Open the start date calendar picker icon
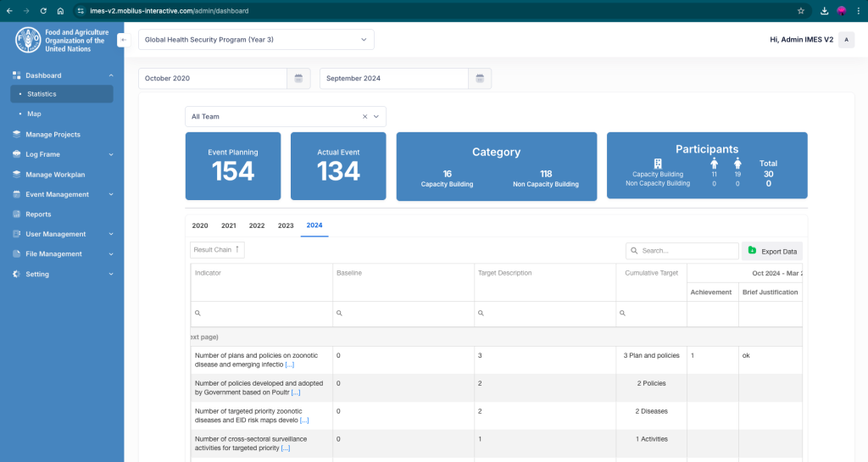Image resolution: width=868 pixels, height=462 pixels. point(298,79)
